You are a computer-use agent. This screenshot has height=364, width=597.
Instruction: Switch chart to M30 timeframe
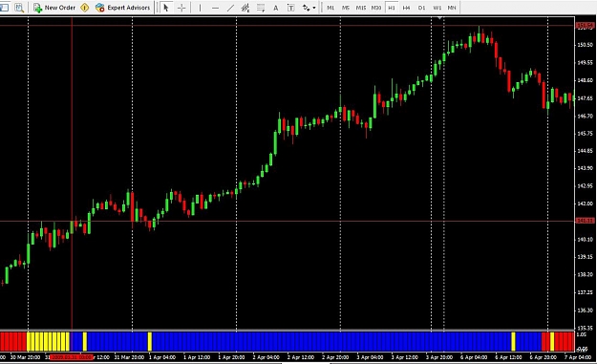click(376, 8)
